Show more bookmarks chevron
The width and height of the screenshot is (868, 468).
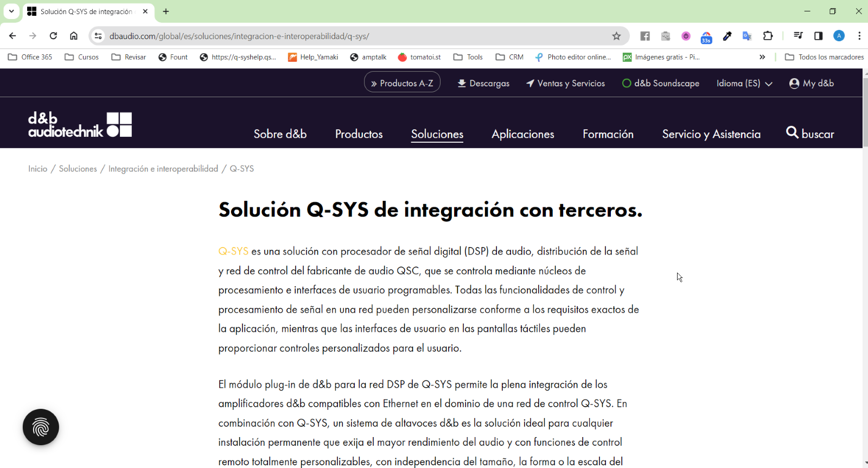(x=762, y=57)
